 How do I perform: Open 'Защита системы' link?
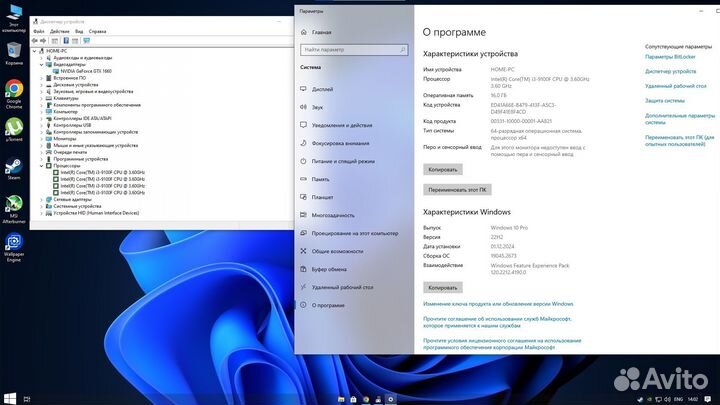665,101
